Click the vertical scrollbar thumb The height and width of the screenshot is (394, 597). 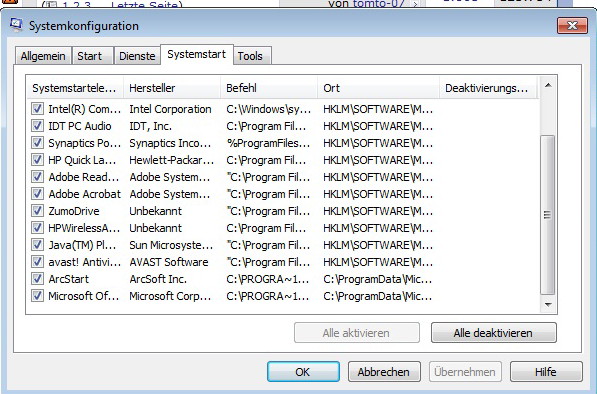tap(548, 215)
